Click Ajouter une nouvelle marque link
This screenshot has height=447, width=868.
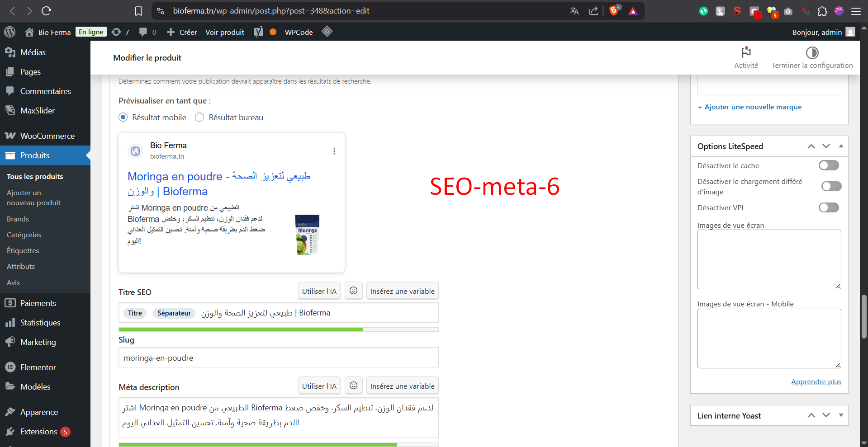pos(749,107)
